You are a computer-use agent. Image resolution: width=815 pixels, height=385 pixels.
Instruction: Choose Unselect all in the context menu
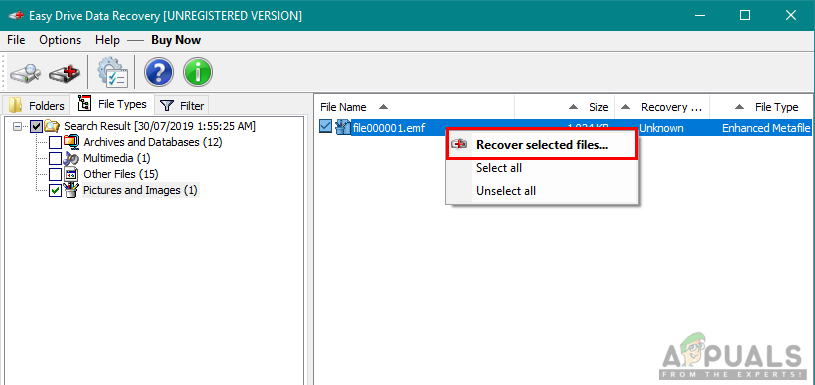[x=506, y=191]
